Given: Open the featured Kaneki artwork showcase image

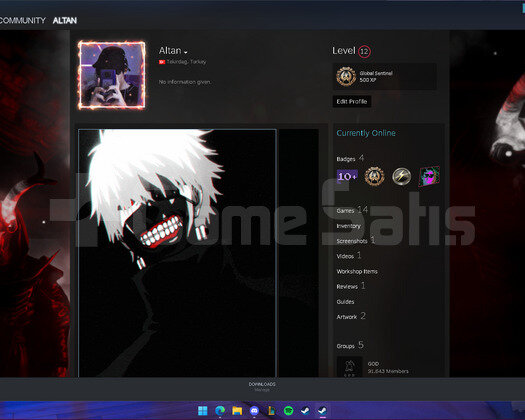Looking at the screenshot, I should 177,253.
